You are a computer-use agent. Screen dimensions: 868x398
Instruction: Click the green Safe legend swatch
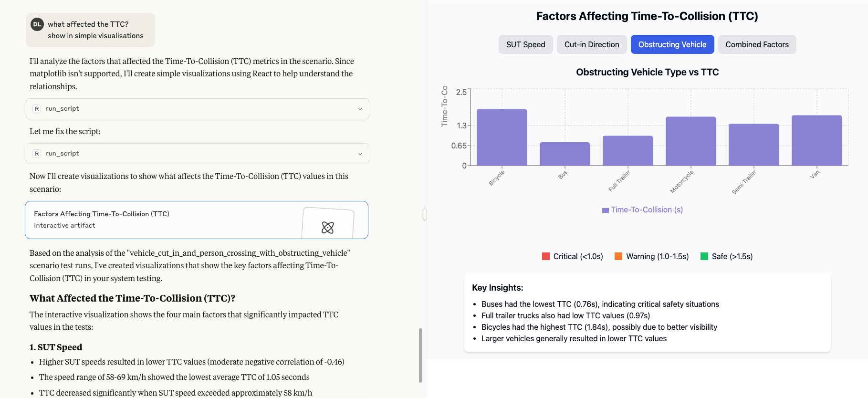(704, 257)
